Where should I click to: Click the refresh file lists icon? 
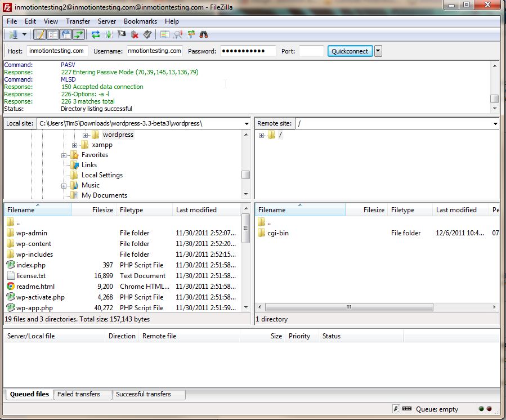pos(96,34)
